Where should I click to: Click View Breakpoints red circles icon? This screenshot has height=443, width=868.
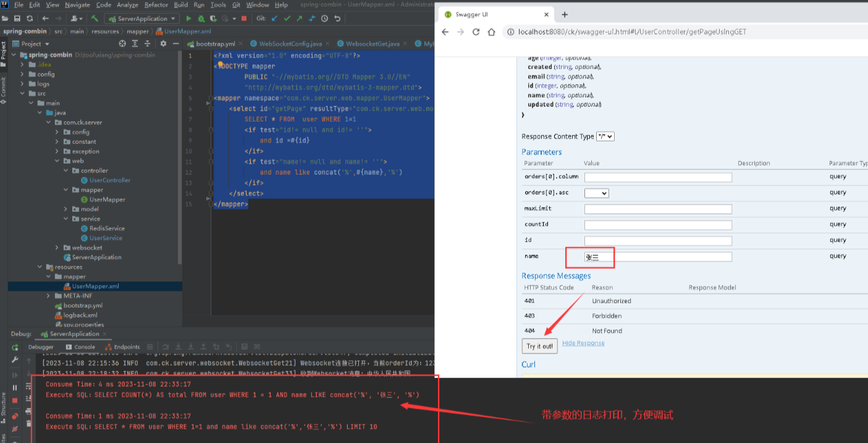pyautogui.click(x=15, y=416)
